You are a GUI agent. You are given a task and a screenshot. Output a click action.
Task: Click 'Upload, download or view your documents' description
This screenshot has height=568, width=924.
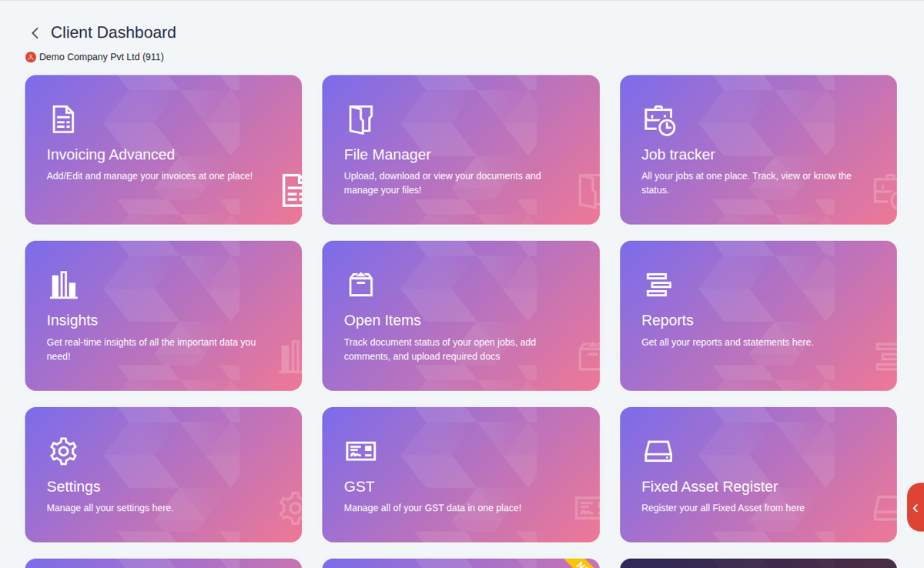pos(443,183)
